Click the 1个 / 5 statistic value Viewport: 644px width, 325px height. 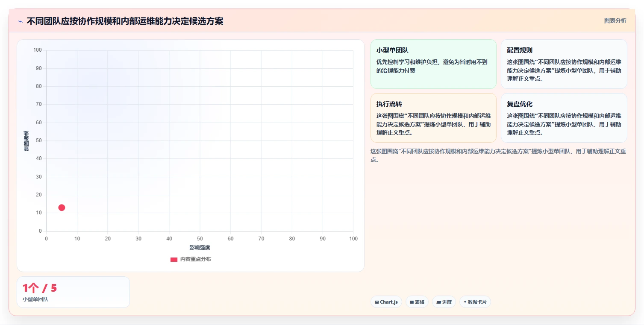click(x=40, y=288)
